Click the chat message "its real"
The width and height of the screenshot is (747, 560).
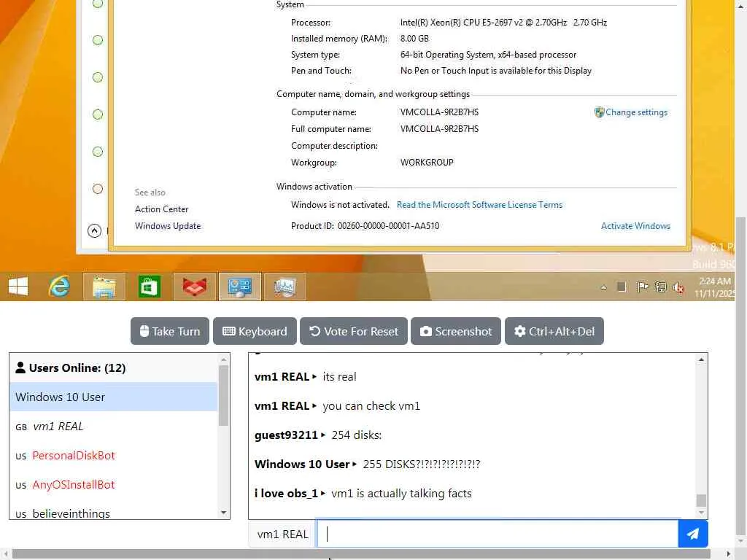(x=339, y=377)
